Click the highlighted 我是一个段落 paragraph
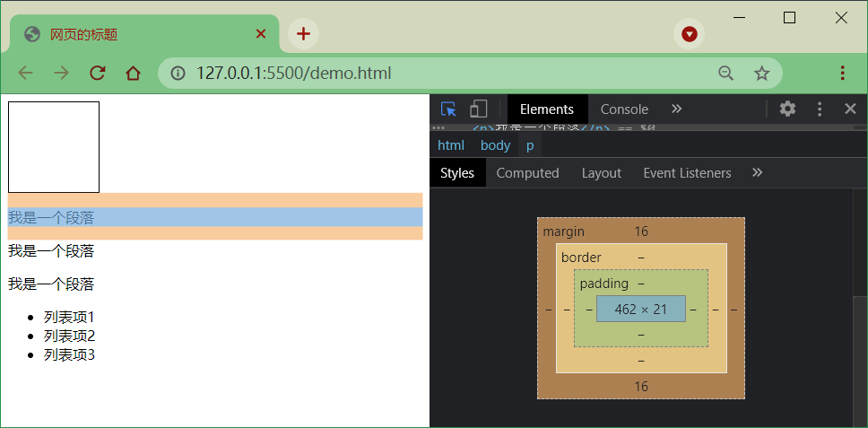Image resolution: width=868 pixels, height=428 pixels. click(215, 217)
